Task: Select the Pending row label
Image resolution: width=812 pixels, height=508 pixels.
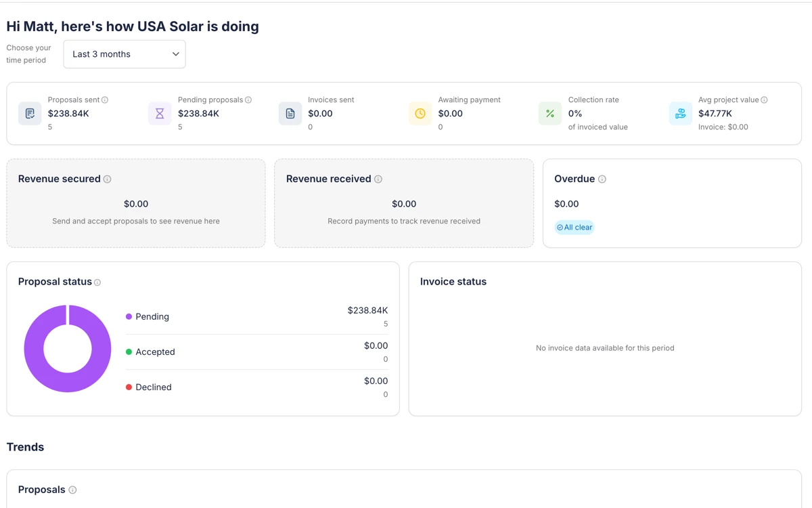Action: point(152,316)
